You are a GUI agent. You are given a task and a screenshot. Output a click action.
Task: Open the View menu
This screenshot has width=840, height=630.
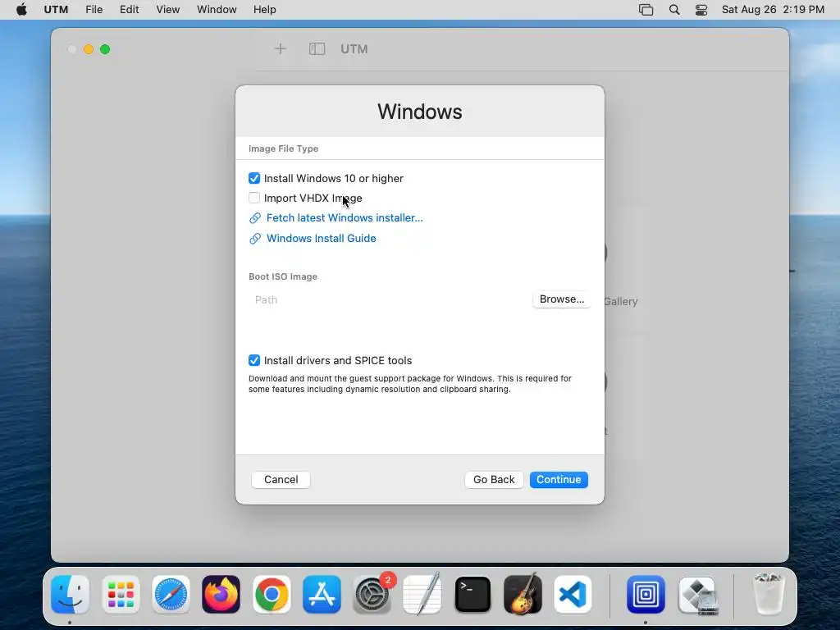pos(167,10)
